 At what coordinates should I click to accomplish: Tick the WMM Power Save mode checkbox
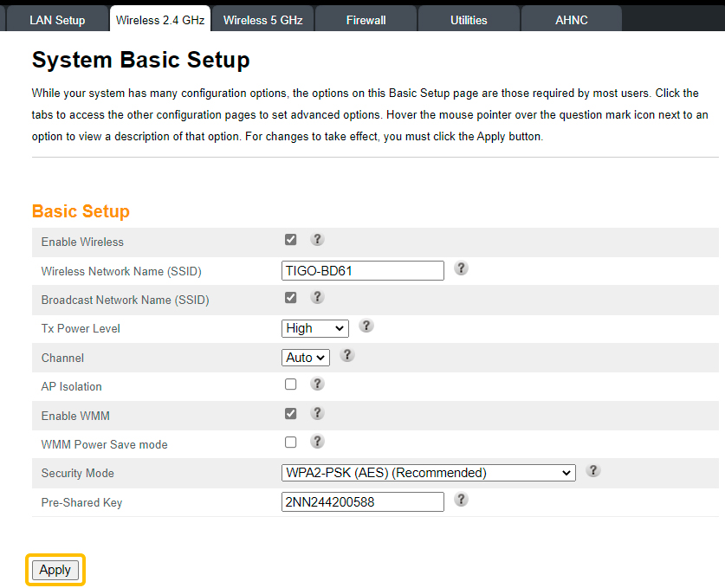pyautogui.click(x=290, y=442)
